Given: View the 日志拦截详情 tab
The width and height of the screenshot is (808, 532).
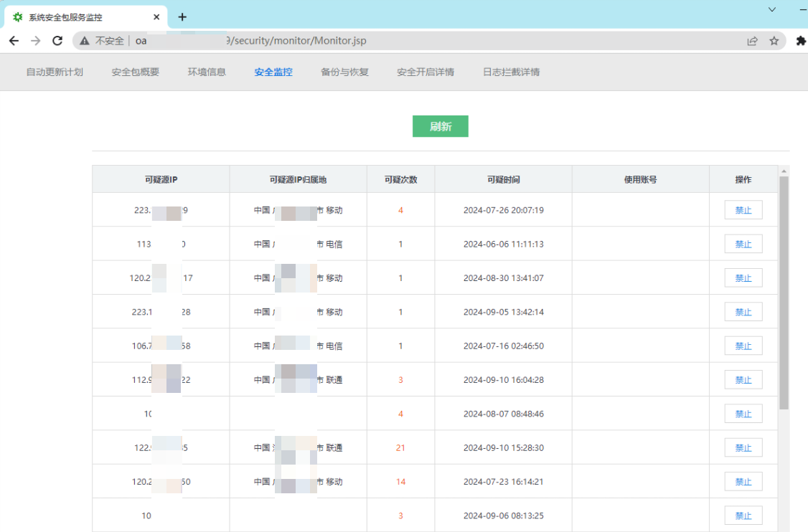Looking at the screenshot, I should pos(513,72).
